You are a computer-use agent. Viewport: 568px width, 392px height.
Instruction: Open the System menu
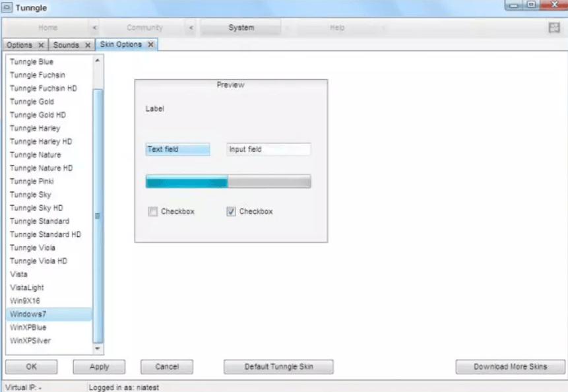pyautogui.click(x=241, y=28)
